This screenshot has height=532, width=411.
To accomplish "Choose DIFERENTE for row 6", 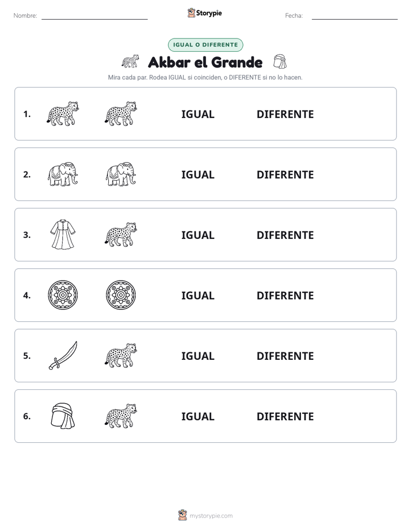I will click(285, 416).
